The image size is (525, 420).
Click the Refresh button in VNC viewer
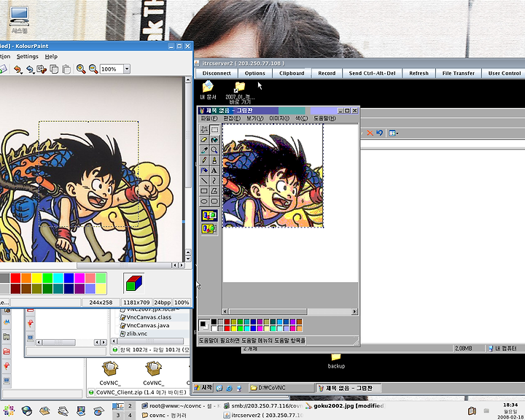pyautogui.click(x=419, y=73)
